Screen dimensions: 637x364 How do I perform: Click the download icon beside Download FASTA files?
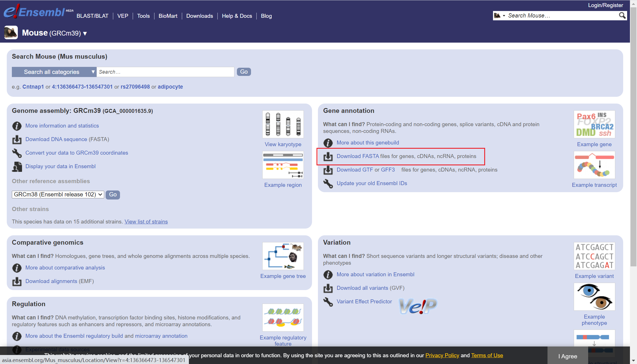pos(328,156)
